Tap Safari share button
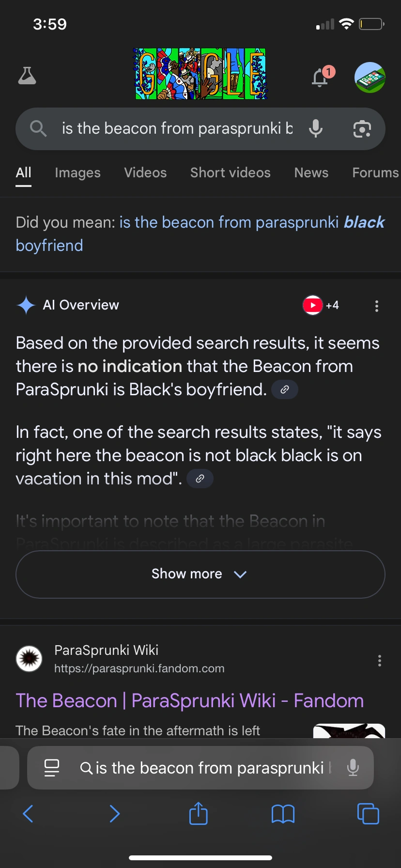Viewport: 401px width, 868px height. (x=198, y=813)
